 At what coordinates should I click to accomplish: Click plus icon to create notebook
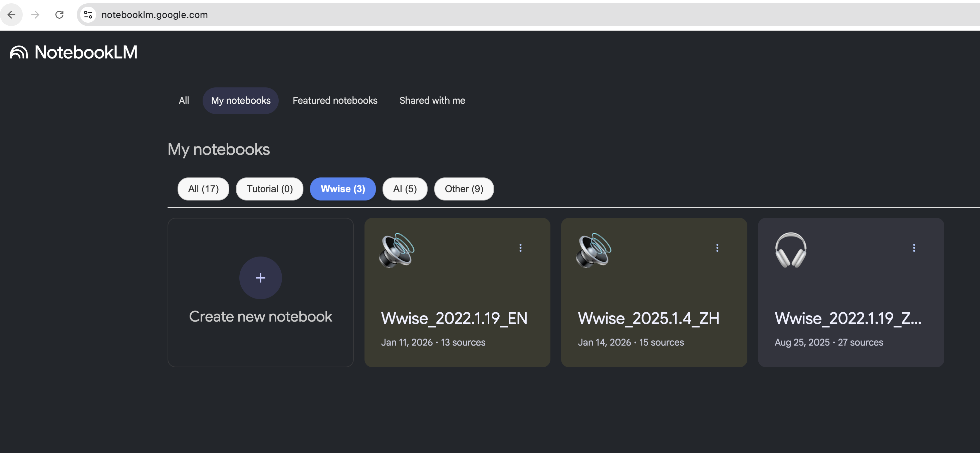[x=260, y=278]
